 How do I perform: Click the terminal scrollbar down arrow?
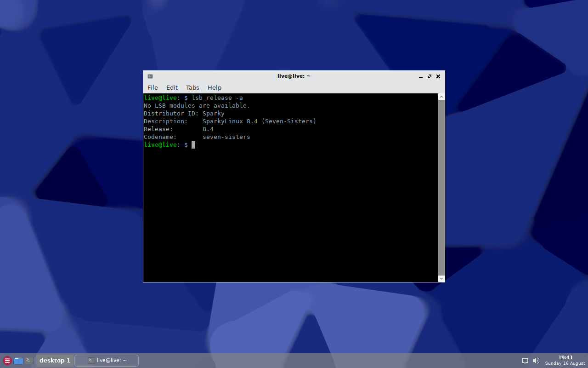click(441, 279)
